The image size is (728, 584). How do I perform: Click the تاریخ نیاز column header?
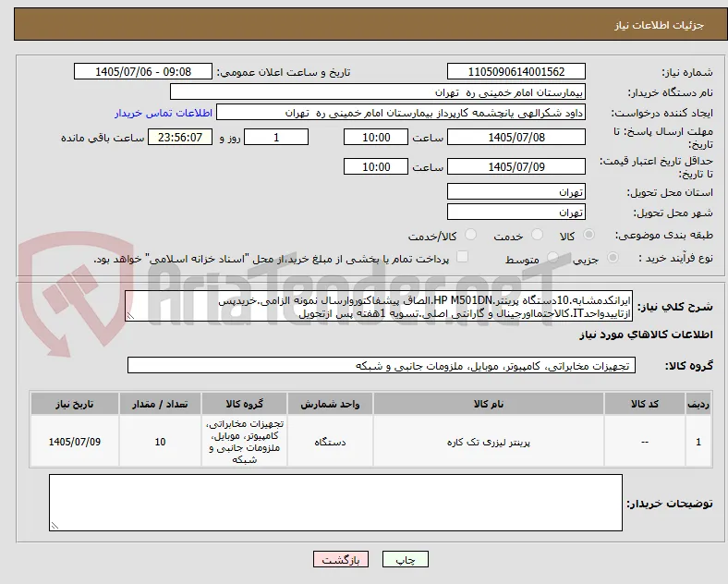click(x=75, y=404)
